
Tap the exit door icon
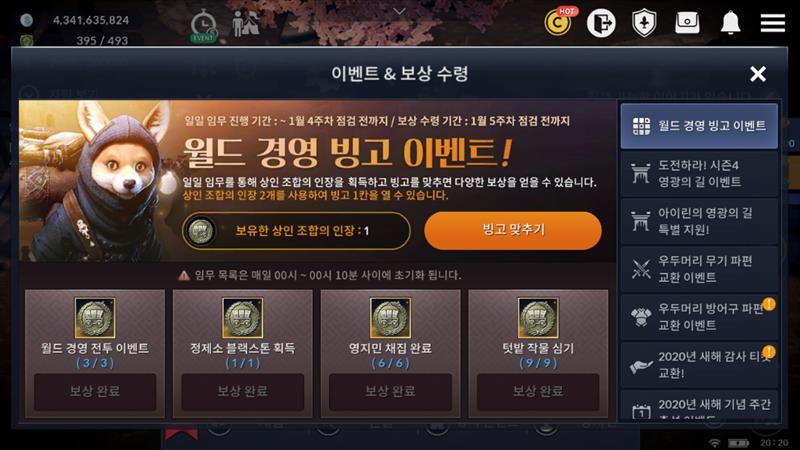[x=601, y=23]
